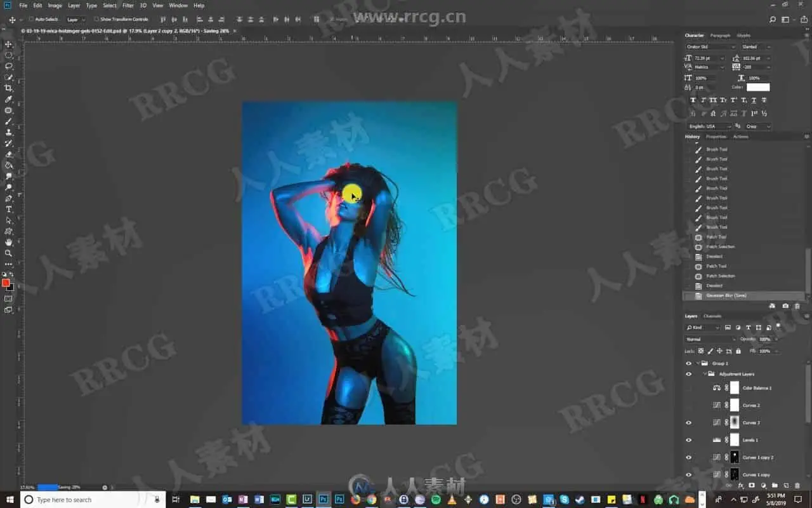812x508 pixels.
Task: Click the Curves 3 layer mask thumbnail
Action: (x=735, y=422)
